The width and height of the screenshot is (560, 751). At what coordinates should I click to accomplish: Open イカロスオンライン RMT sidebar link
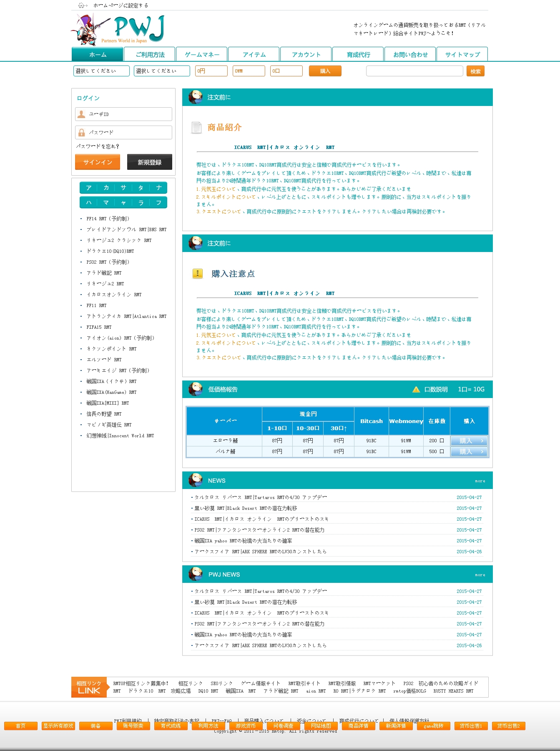(114, 295)
